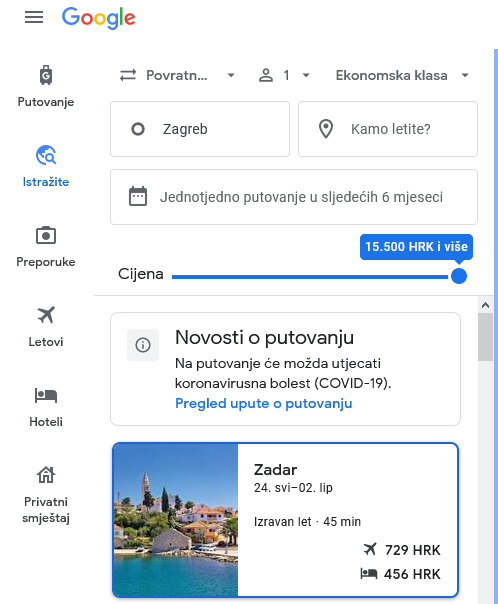Open Hoteli bed icon in sidebar

point(46,395)
